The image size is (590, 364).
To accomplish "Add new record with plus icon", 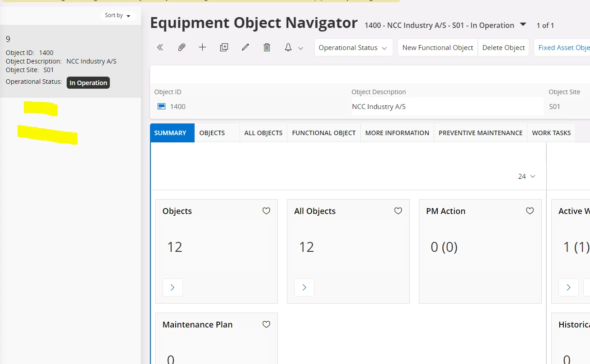I will (203, 47).
